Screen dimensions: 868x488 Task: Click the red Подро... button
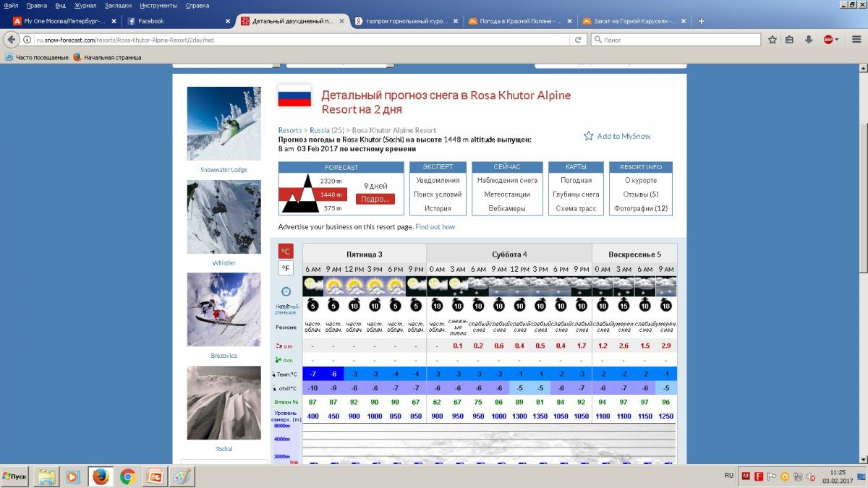(x=375, y=199)
